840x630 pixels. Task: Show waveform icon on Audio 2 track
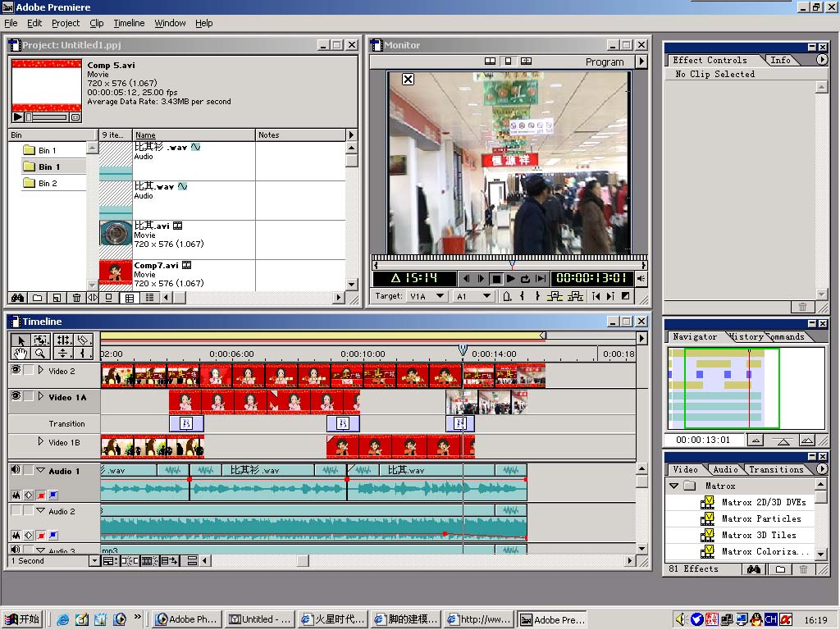(16, 535)
